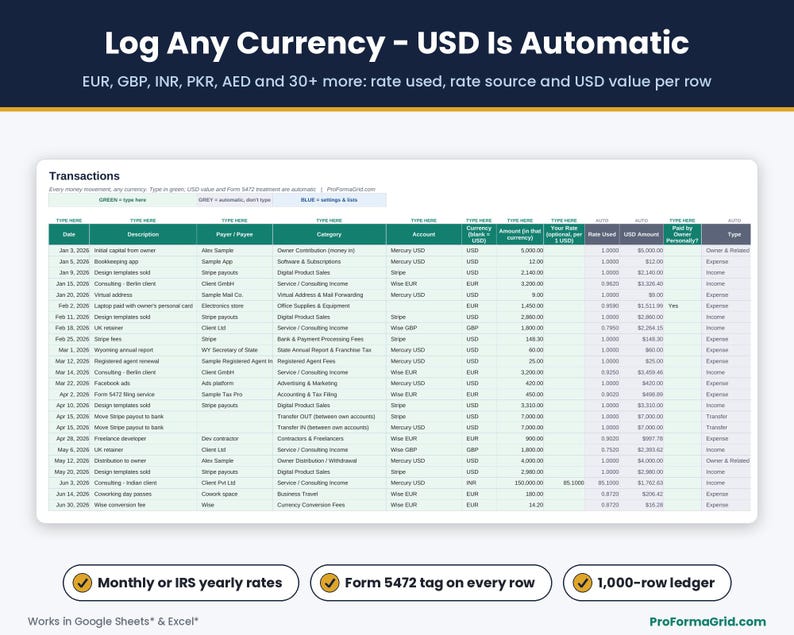Screen dimensions: 794x635
Task: Select the Form 5472 tag on every row badge
Action: pyautogui.click(x=431, y=583)
